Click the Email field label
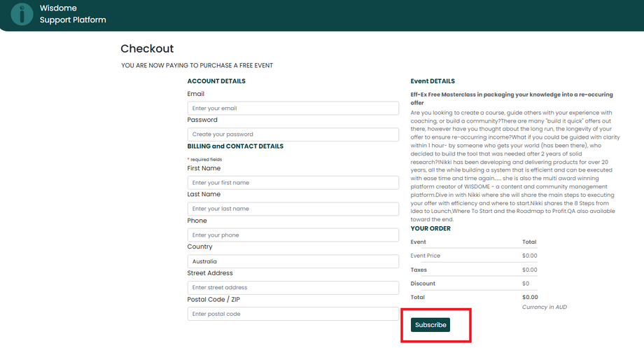This screenshot has height=353, width=644. [196, 94]
